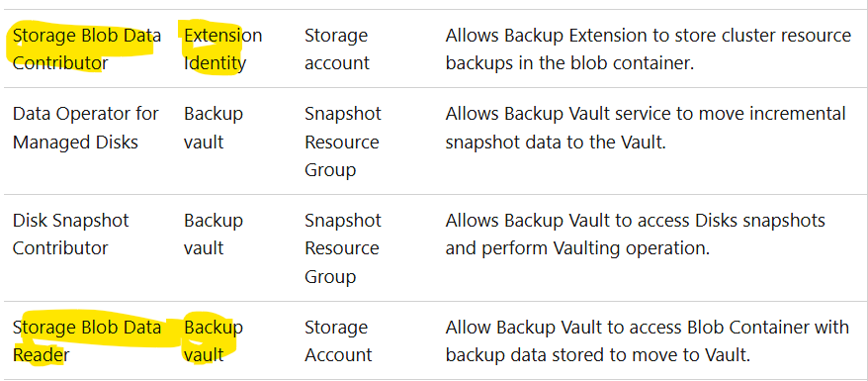868x381 pixels.
Task: Click the text 'backups in the blob container'
Action: pos(569,63)
